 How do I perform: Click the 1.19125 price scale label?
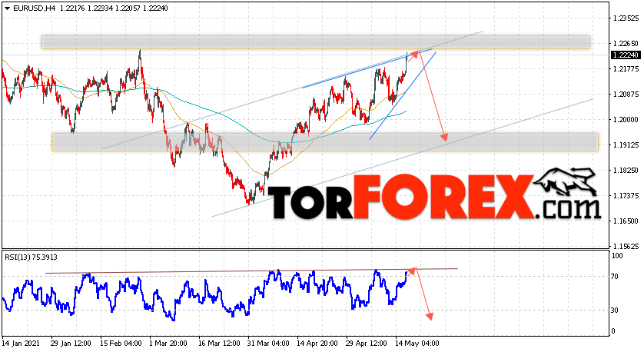(626, 145)
